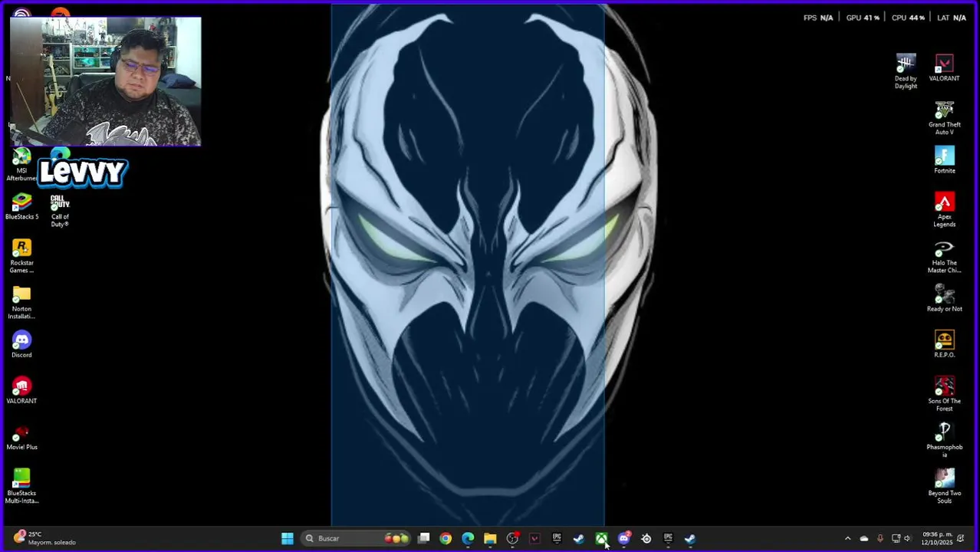This screenshot has height=552, width=980.
Task: Open Discord from the taskbar
Action: click(623, 538)
